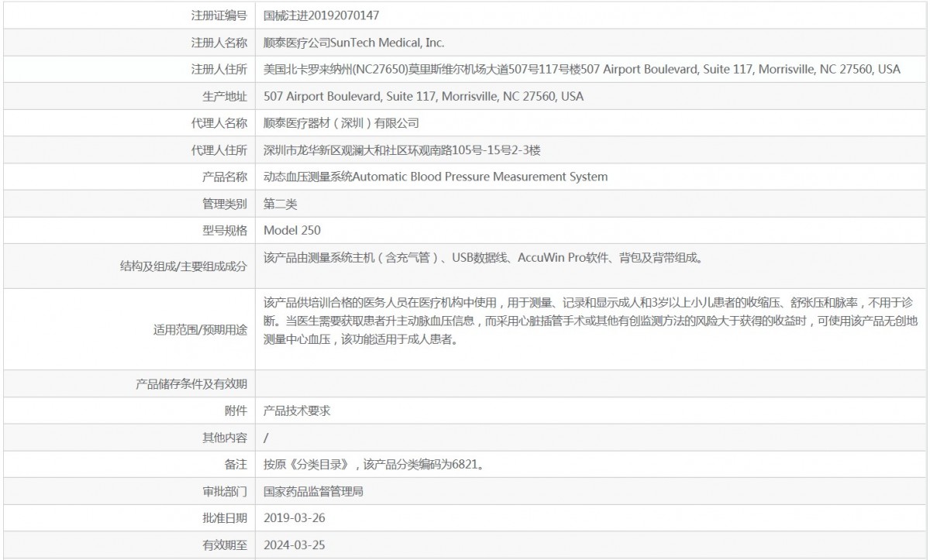Click the 产品储存条件及有效期 label

[191, 384]
